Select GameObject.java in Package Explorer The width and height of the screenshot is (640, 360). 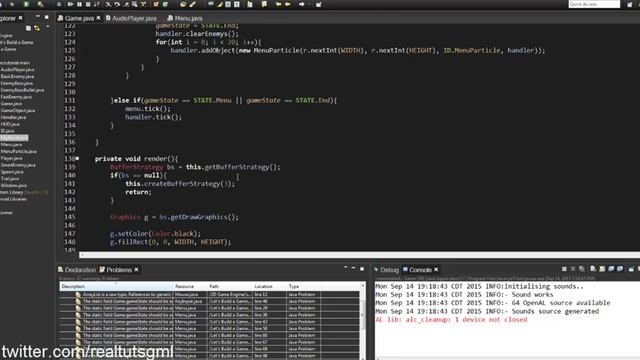point(18,110)
